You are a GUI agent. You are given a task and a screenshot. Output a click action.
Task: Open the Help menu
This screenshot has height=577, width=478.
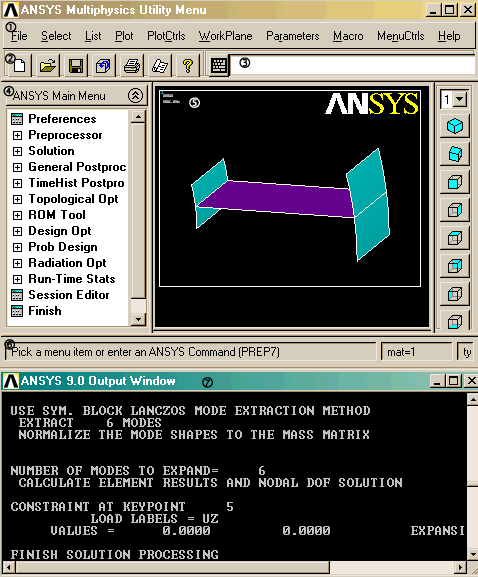point(449,36)
